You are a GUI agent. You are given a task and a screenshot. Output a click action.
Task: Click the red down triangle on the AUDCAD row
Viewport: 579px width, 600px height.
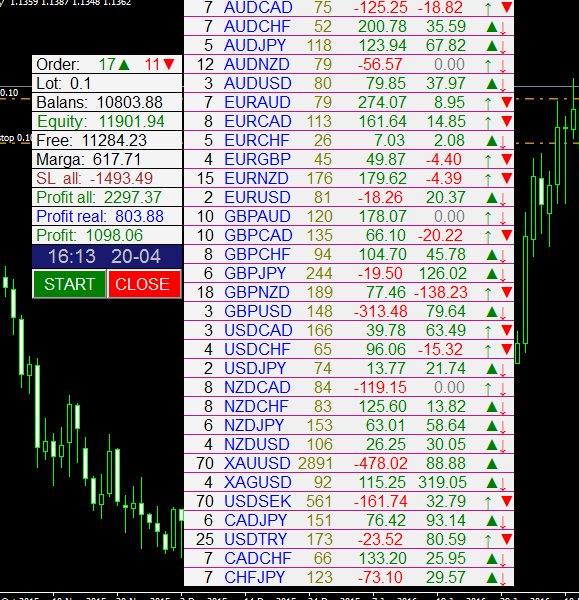coord(507,7)
